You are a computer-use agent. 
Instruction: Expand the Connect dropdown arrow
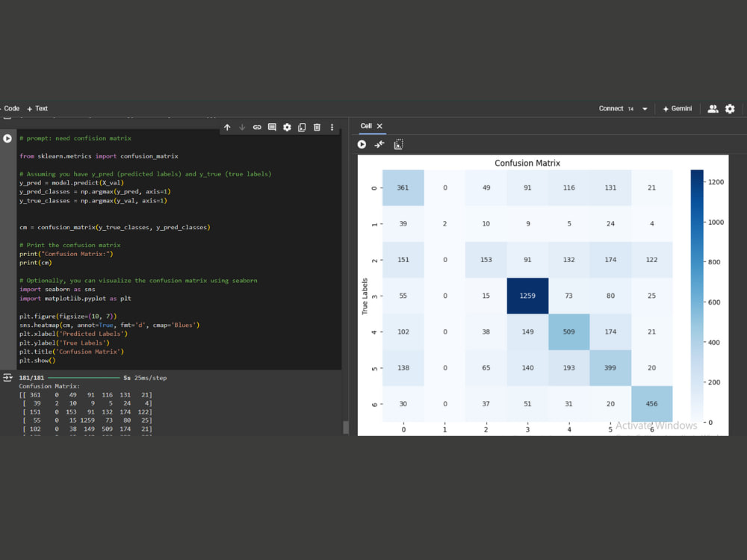645,109
